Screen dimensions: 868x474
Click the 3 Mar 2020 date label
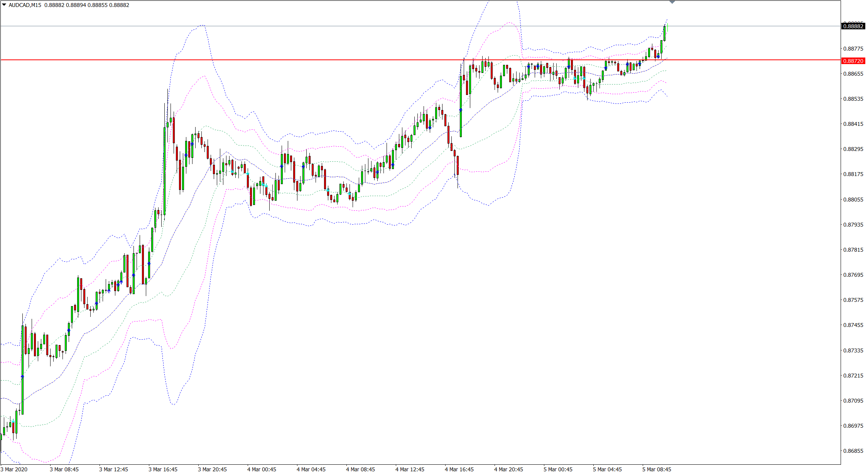click(14, 469)
